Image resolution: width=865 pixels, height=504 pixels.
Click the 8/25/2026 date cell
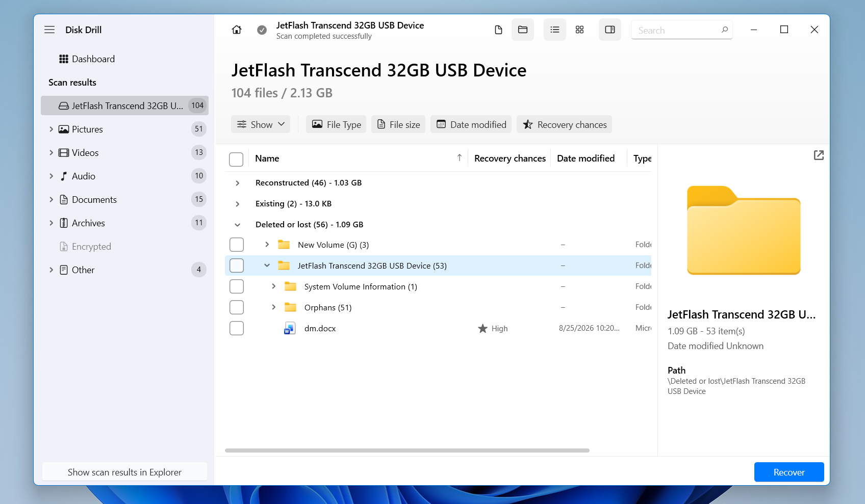tap(589, 328)
